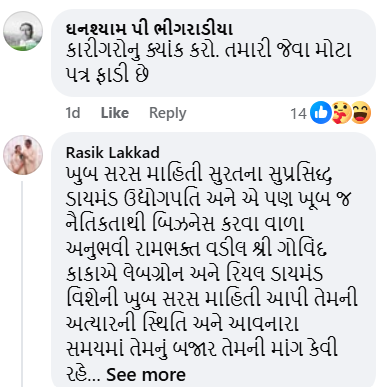Click the first comment text starting કારીગરોનુ

209,50
